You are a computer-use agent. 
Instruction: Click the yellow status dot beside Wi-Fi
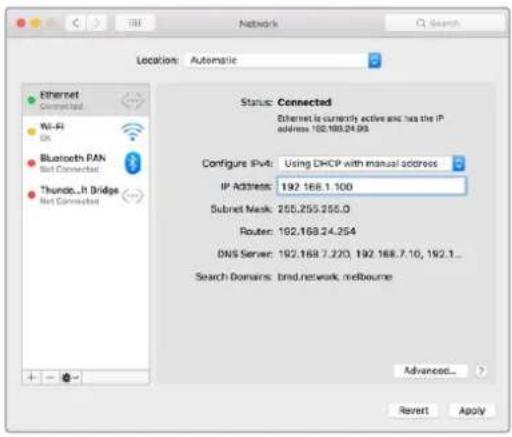[x=31, y=132]
